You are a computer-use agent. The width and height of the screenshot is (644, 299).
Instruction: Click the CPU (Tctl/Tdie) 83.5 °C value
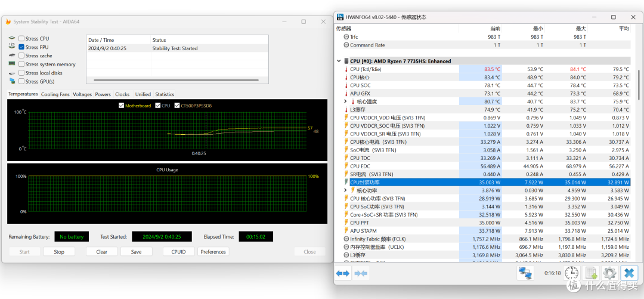tap(492, 69)
